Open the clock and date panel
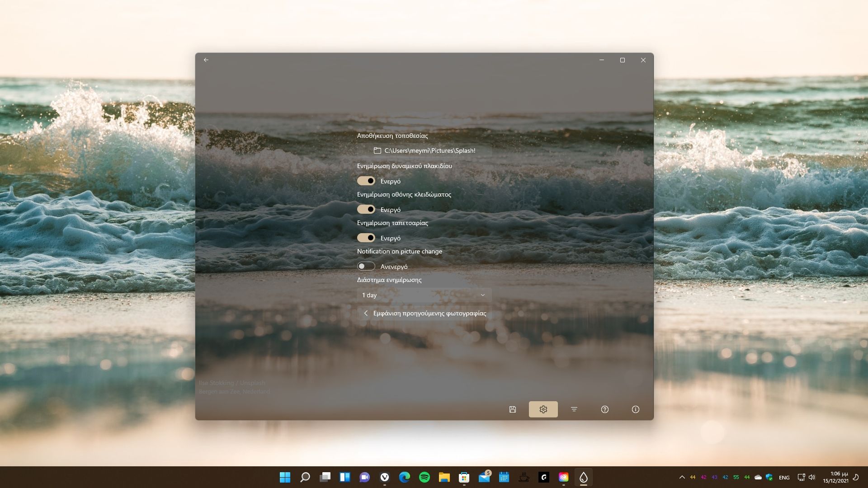Image resolution: width=868 pixels, height=488 pixels. tap(835, 477)
